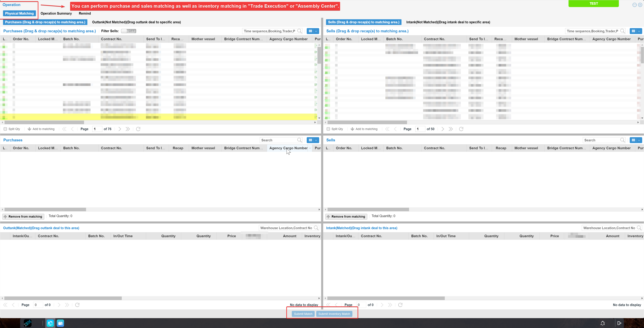The height and width of the screenshot is (328, 644).
Task: Click the refresh icon in Sells panel
Action: click(x=461, y=129)
